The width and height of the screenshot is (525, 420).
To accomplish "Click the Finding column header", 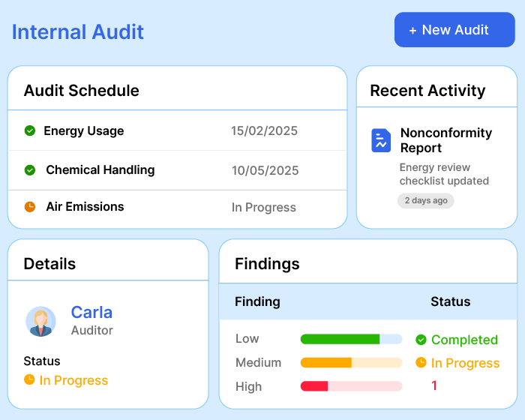I will 257,301.
